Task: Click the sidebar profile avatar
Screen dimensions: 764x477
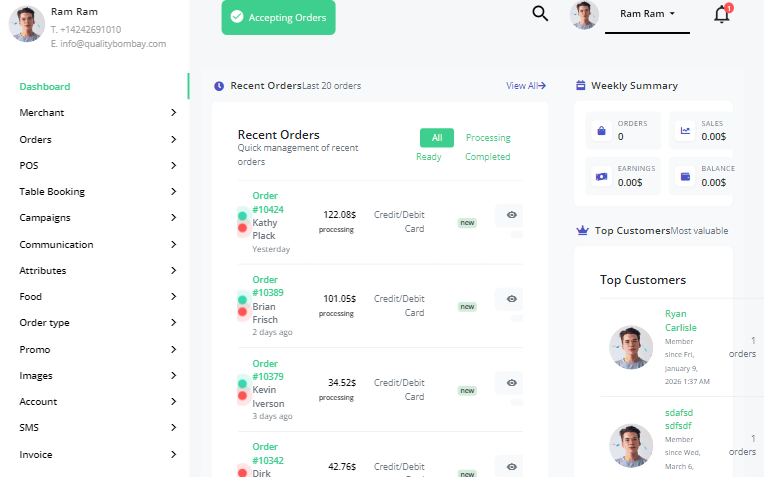Action: (27, 24)
